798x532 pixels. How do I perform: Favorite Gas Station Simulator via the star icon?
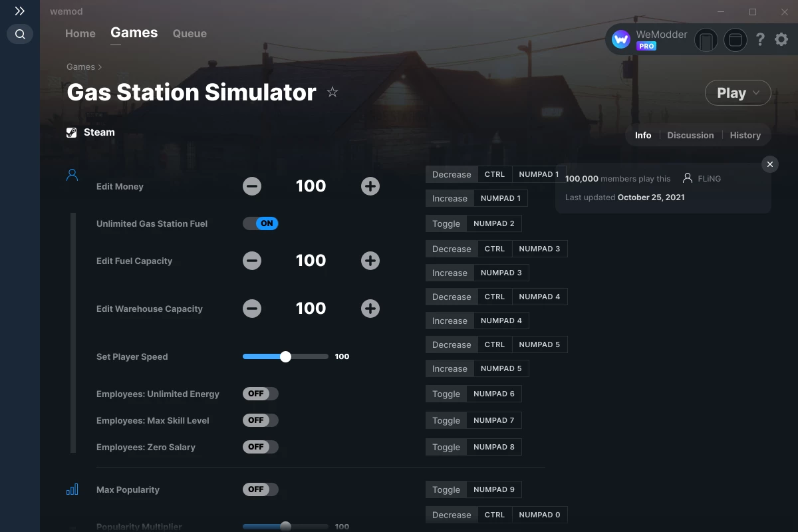coord(332,92)
